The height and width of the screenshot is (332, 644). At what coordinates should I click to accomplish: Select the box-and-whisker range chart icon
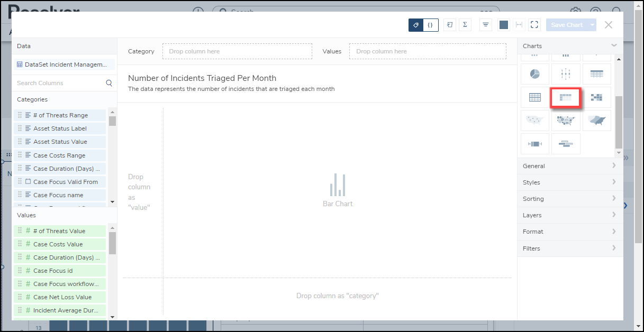535,144
